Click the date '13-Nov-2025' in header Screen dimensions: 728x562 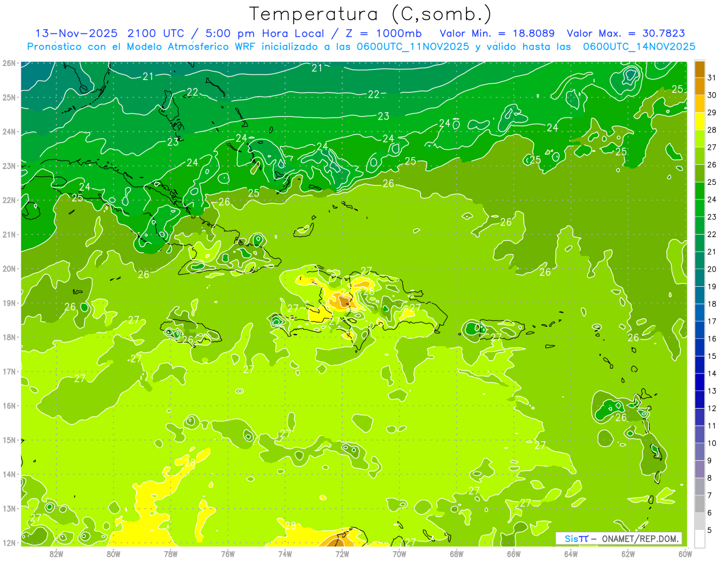click(77, 33)
